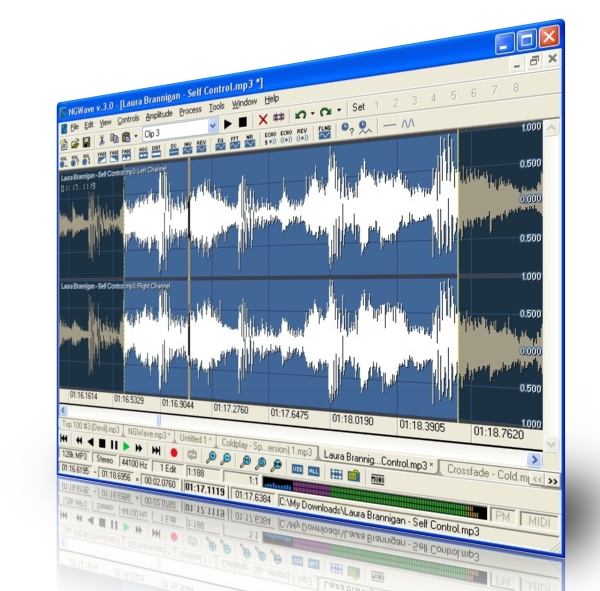Click the Zoom In magnifier icon
This screenshot has height=591, width=600.
(211, 457)
